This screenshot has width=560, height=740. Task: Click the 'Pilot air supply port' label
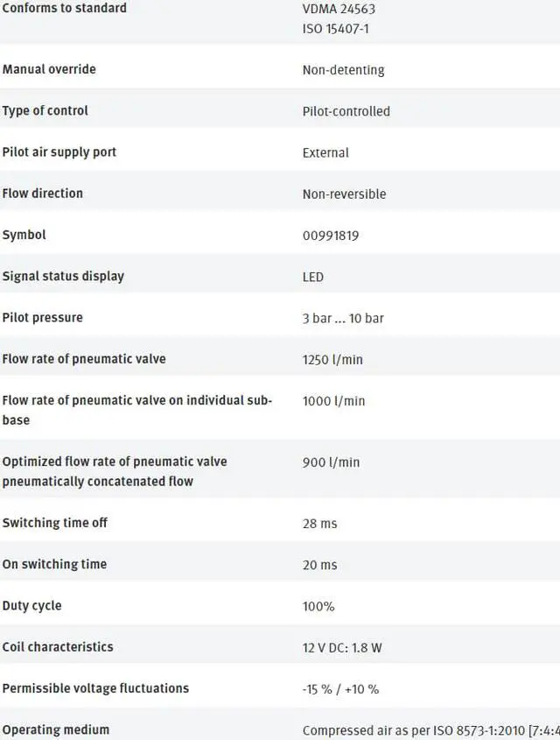pos(59,152)
